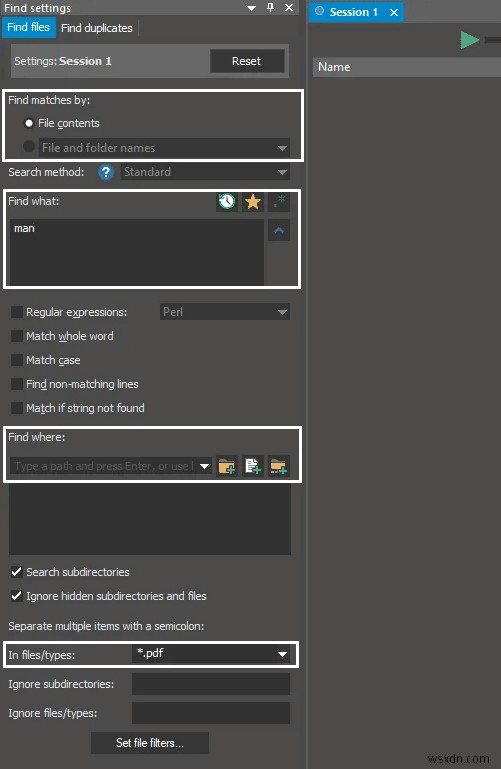Switch to Find files tab
501x769 pixels.
[28, 27]
